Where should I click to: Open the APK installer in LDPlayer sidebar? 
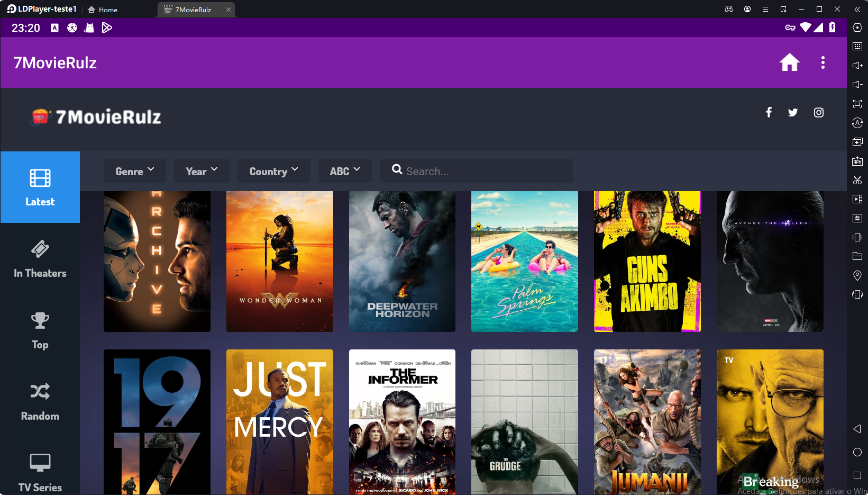pyautogui.click(x=857, y=161)
